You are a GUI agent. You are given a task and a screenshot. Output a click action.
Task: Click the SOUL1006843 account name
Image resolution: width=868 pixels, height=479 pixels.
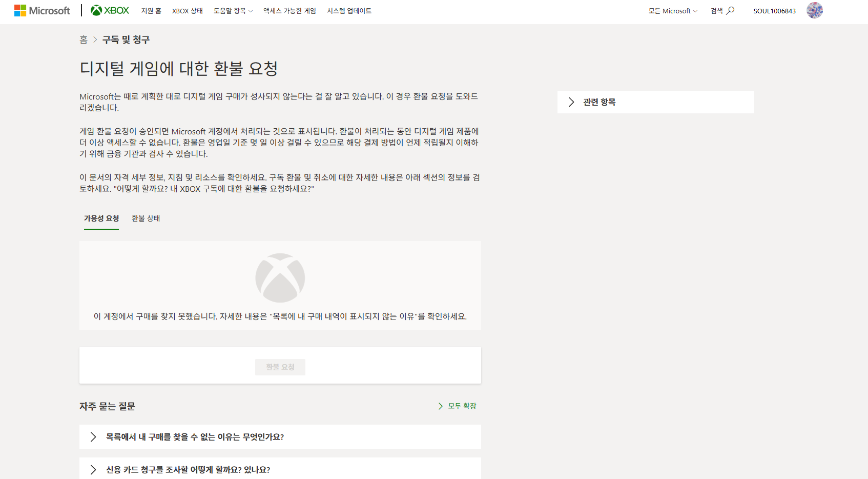coord(774,11)
